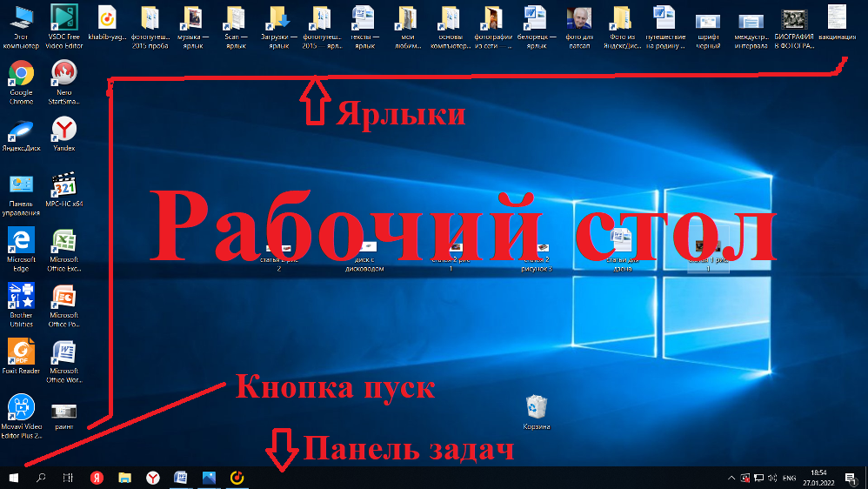The width and height of the screenshot is (868, 489).
Task: Launch Microsoft Office PowerPoint shortcut
Action: (x=63, y=305)
